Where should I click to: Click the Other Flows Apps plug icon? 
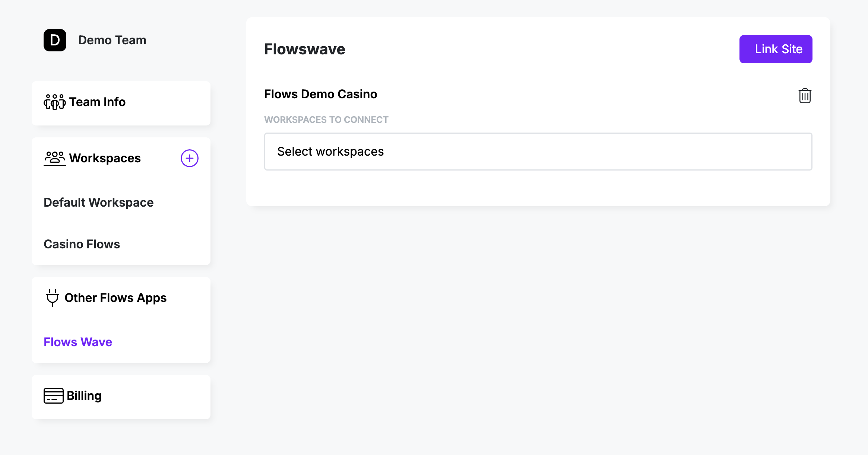click(53, 297)
